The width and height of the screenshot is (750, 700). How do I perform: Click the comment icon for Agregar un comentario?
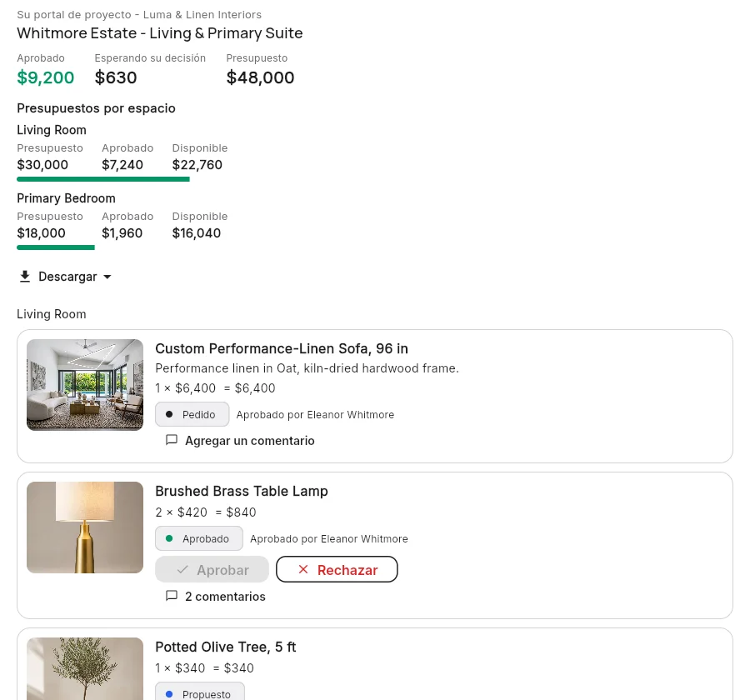point(171,440)
